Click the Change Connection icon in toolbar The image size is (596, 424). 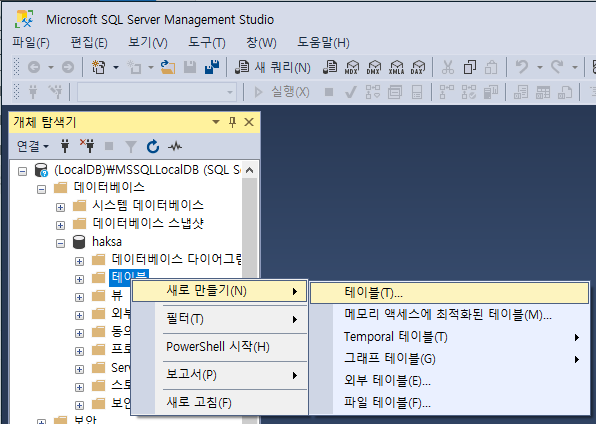55,92
